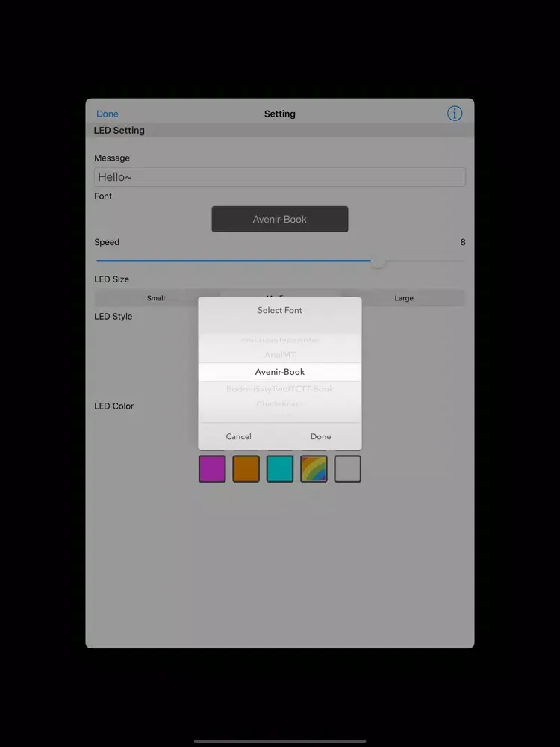560x747 pixels.
Task: Tap the Done link in the Setting header
Action: coord(107,114)
